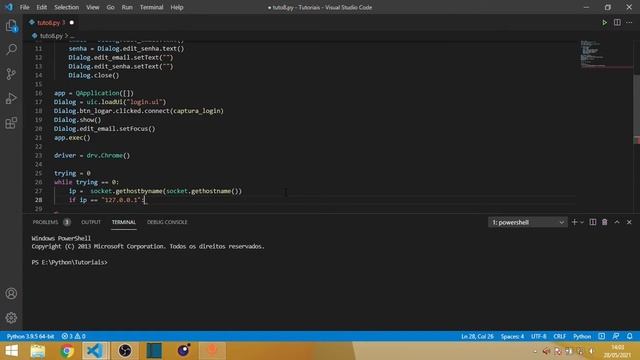This screenshot has height=360, width=640.
Task: Kill terminal with the trash icon
Action: pyautogui.click(x=604, y=222)
